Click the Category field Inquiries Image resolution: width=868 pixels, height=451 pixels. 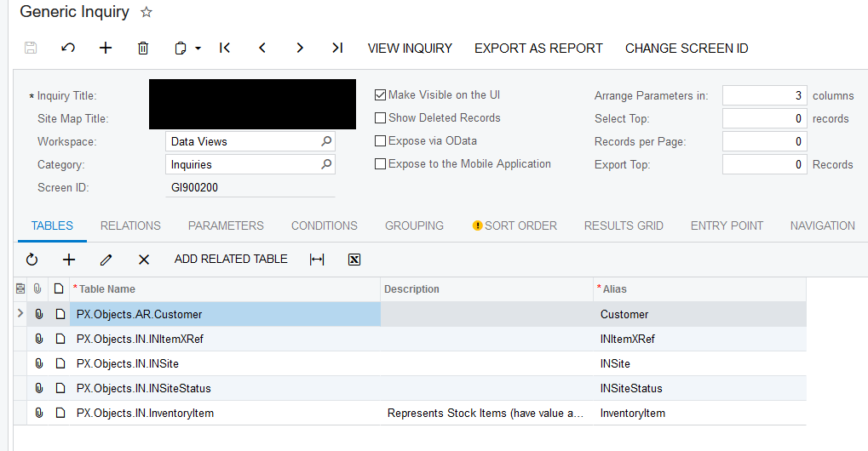(x=250, y=164)
